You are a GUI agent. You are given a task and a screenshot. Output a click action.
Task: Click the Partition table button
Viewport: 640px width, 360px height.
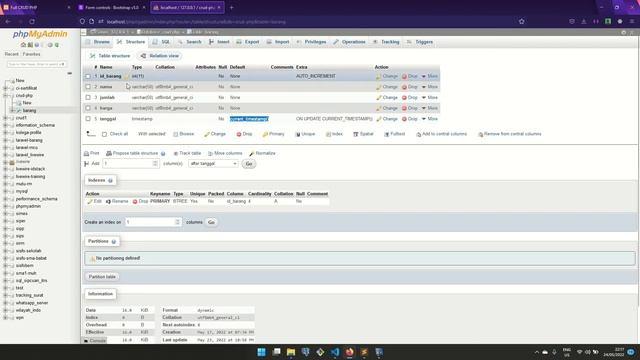coord(102,277)
